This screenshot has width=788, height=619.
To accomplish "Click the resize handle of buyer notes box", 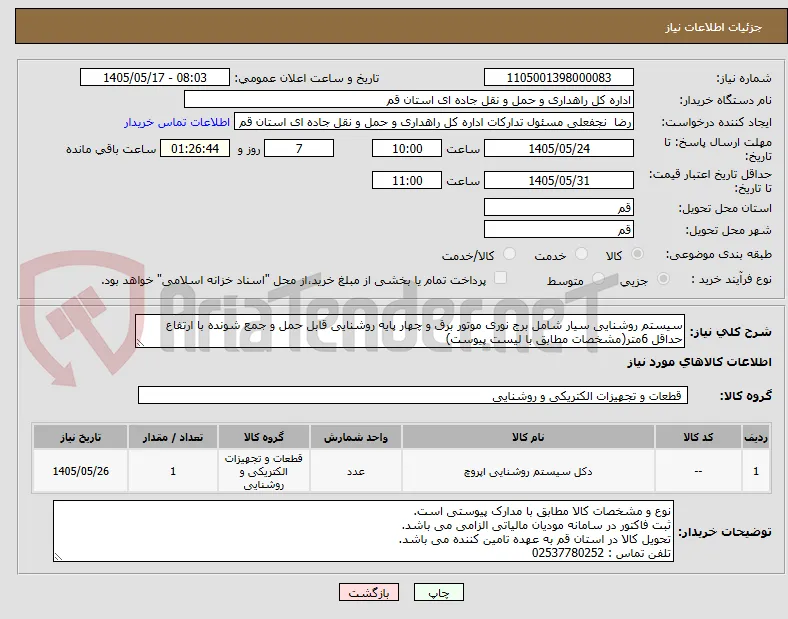I will tap(58, 557).
